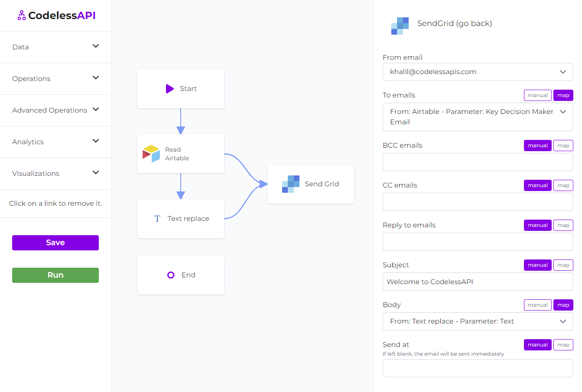Set Send at to map mode
The height and width of the screenshot is (392, 582).
[563, 345]
